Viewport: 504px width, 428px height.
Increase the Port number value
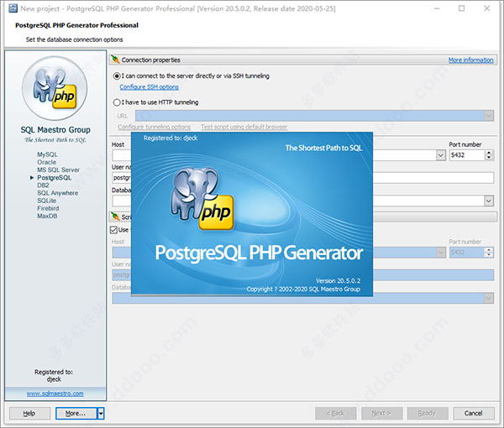tap(489, 153)
